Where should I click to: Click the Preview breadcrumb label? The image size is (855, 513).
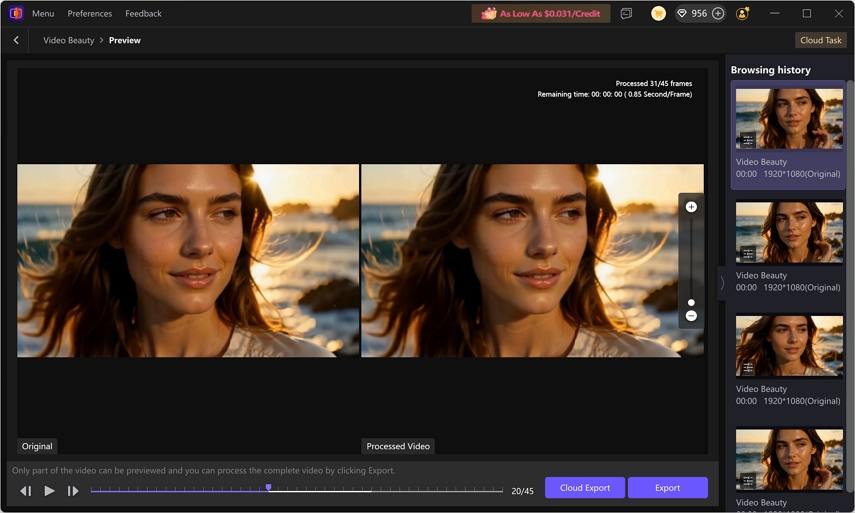125,40
